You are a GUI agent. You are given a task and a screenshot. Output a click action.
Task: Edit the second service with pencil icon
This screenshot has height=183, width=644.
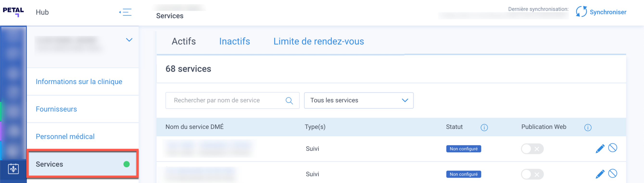pyautogui.click(x=600, y=174)
